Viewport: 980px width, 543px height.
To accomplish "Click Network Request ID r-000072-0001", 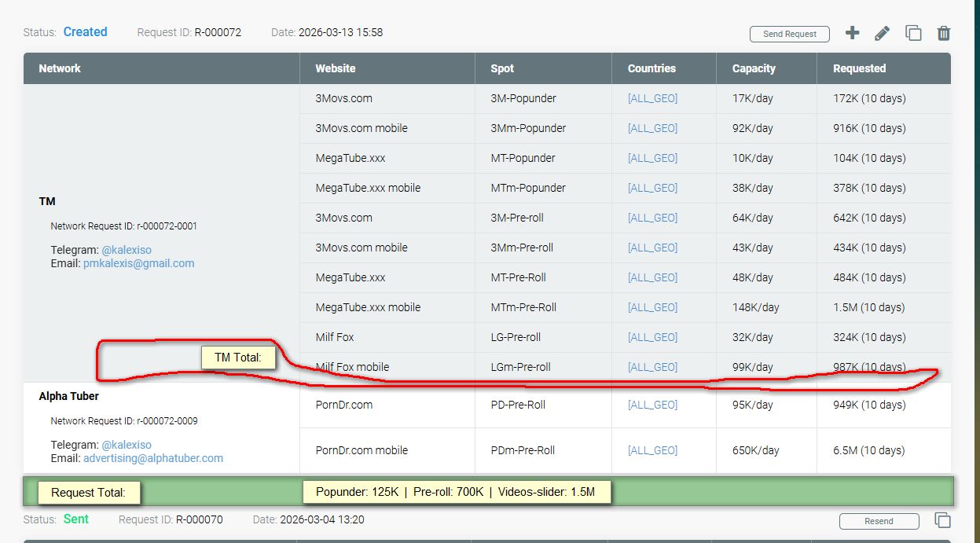I will point(124,226).
